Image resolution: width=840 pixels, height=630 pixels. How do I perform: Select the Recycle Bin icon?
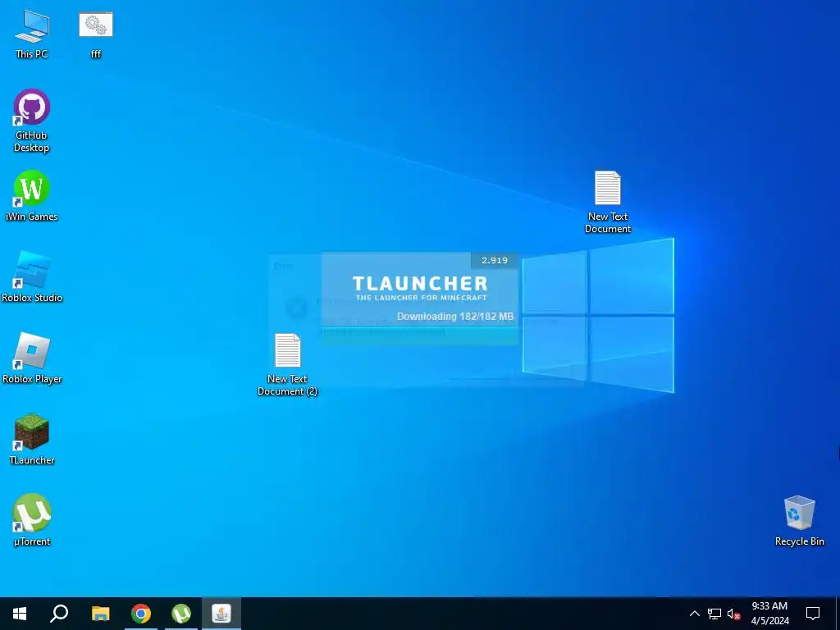pyautogui.click(x=799, y=520)
